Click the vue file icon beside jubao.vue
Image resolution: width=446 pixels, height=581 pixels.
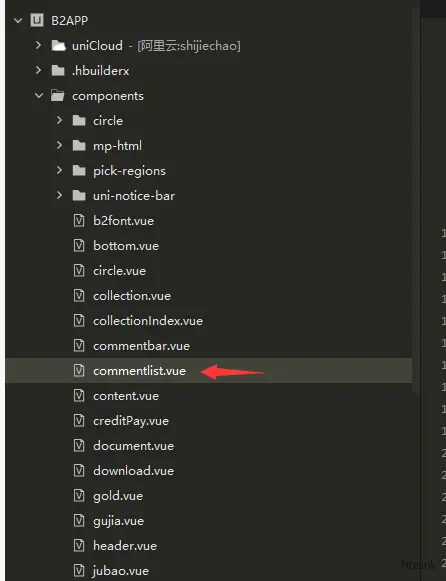(79, 571)
